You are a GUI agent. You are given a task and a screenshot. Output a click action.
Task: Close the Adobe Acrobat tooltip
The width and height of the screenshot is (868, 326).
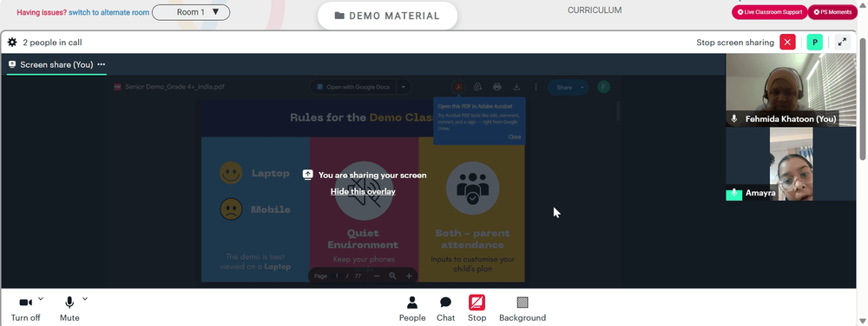pos(514,137)
